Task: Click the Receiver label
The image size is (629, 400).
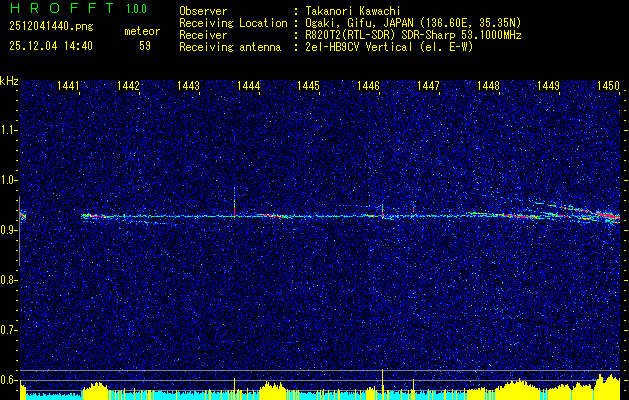Action: click(203, 35)
